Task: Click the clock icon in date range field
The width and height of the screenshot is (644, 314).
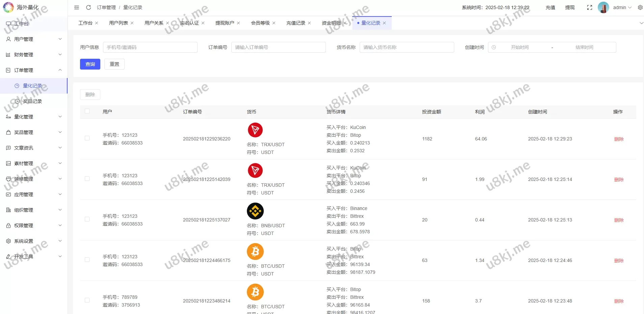Action: pyautogui.click(x=494, y=47)
